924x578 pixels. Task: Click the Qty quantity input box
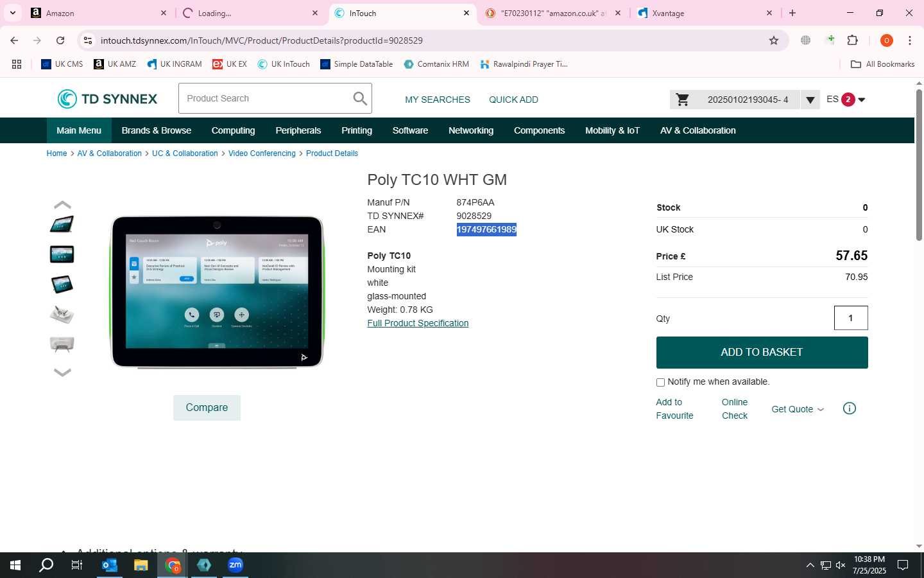(x=851, y=318)
